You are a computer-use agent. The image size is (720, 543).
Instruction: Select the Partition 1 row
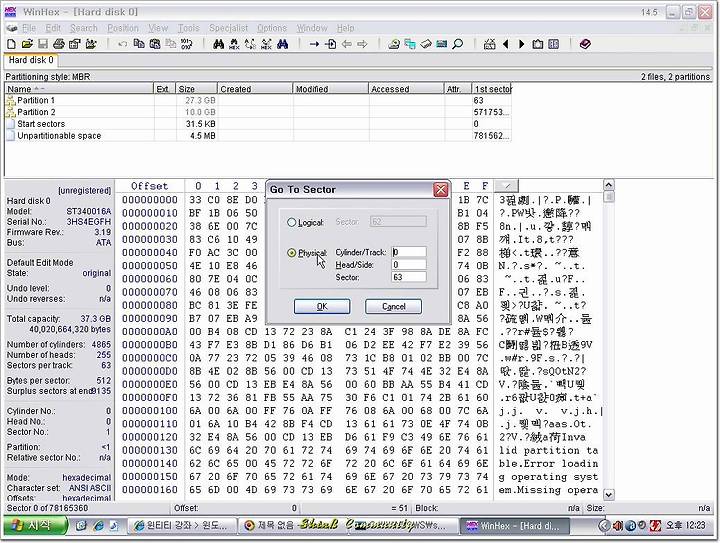click(x=258, y=100)
